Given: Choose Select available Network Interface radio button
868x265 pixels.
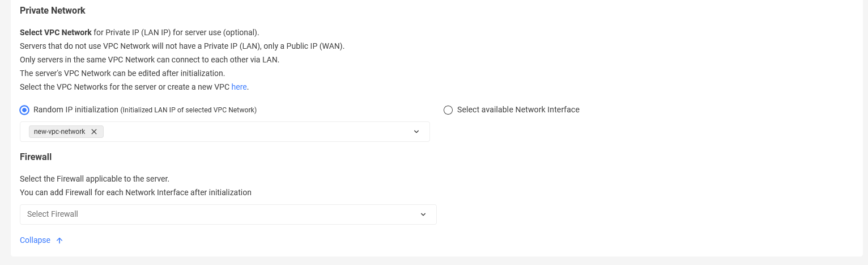Looking at the screenshot, I should pos(448,110).
